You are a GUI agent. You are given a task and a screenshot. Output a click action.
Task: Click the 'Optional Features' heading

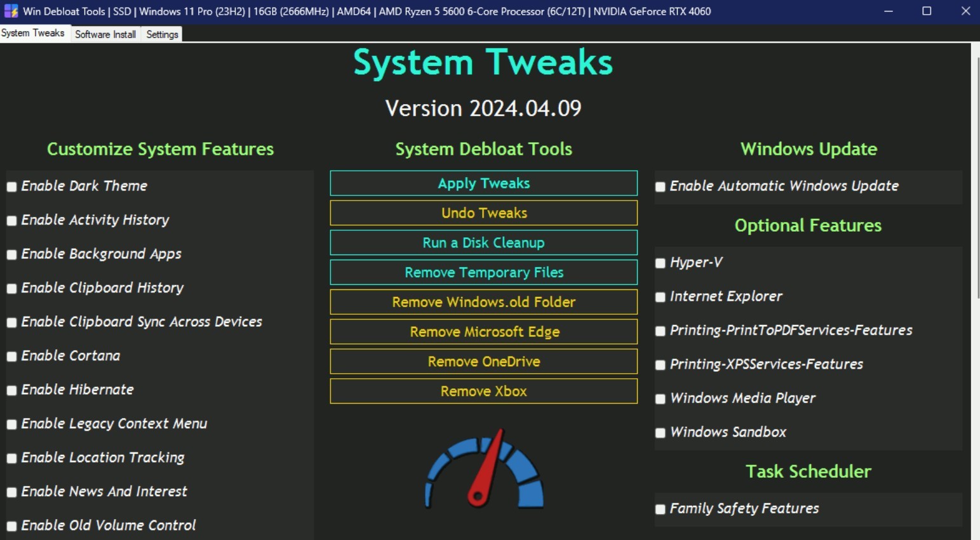pos(808,225)
